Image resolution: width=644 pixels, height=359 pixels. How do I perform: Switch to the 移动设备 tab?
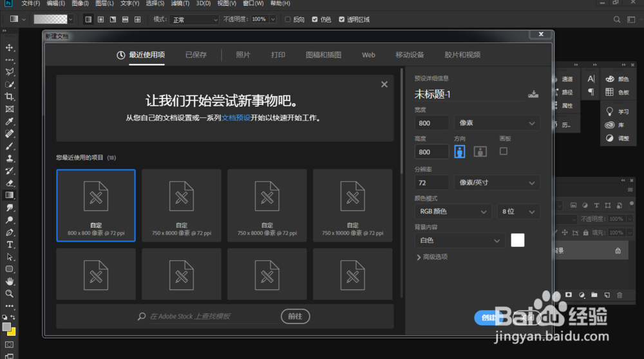(x=410, y=55)
